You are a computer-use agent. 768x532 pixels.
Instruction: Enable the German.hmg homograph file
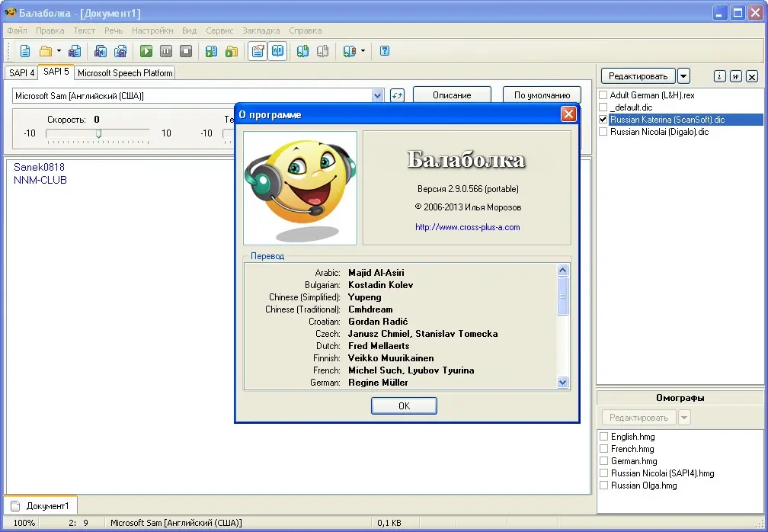point(604,461)
